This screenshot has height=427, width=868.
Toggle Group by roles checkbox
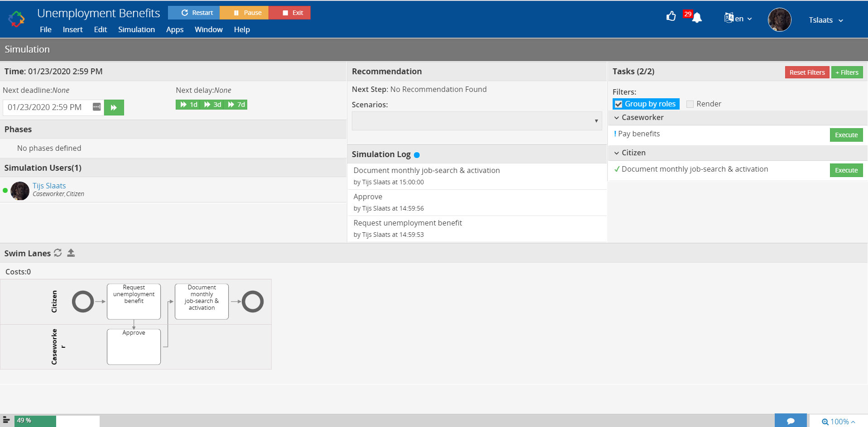coord(619,104)
